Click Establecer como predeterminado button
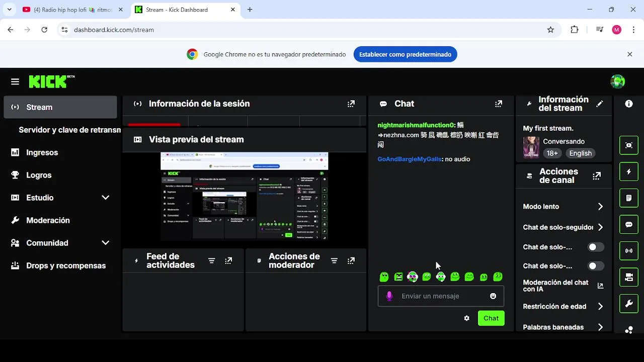 click(405, 54)
